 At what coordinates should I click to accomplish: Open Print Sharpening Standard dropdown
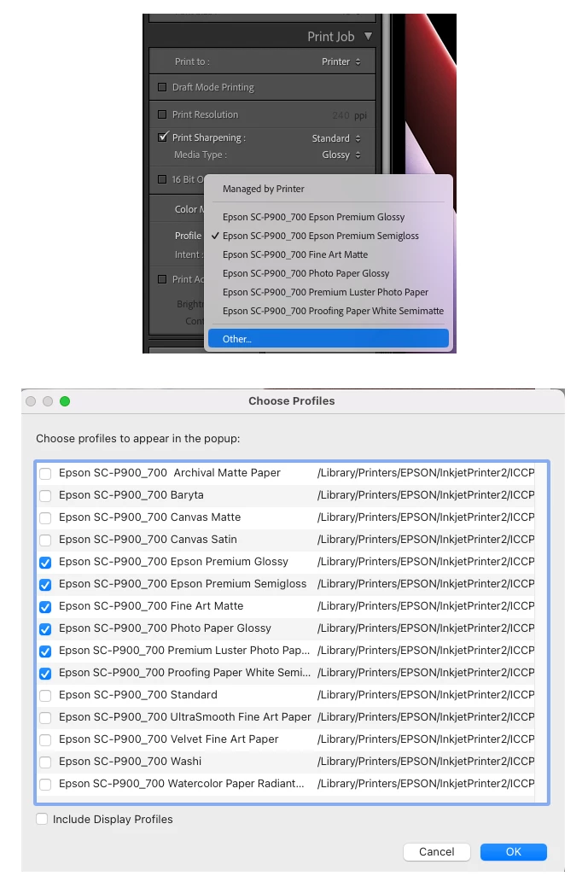click(336, 138)
